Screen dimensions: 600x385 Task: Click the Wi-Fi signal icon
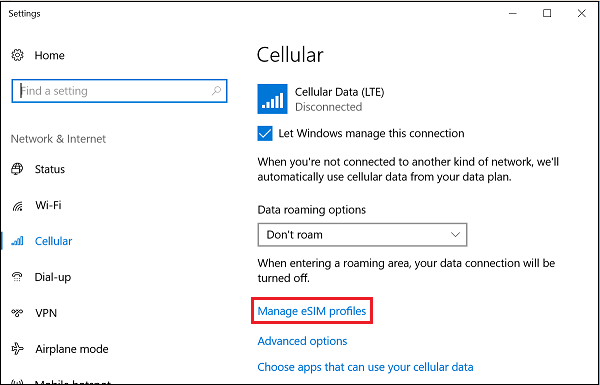pyautogui.click(x=18, y=206)
